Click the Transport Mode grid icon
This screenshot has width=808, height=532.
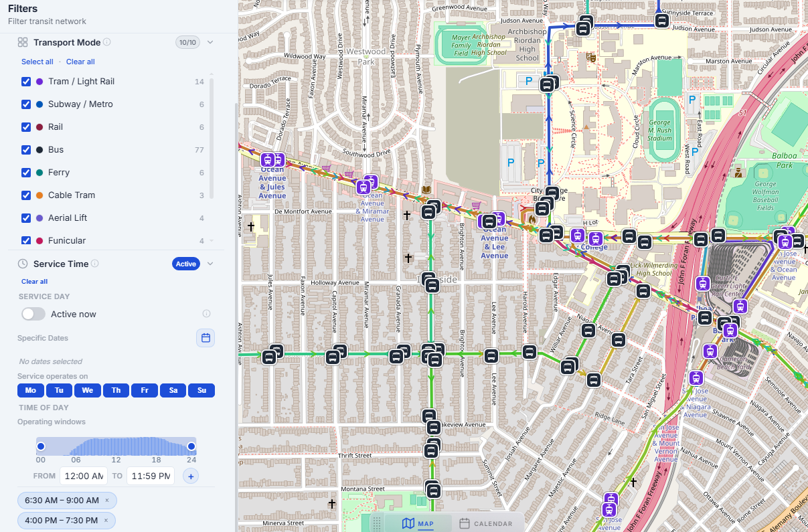coord(23,42)
